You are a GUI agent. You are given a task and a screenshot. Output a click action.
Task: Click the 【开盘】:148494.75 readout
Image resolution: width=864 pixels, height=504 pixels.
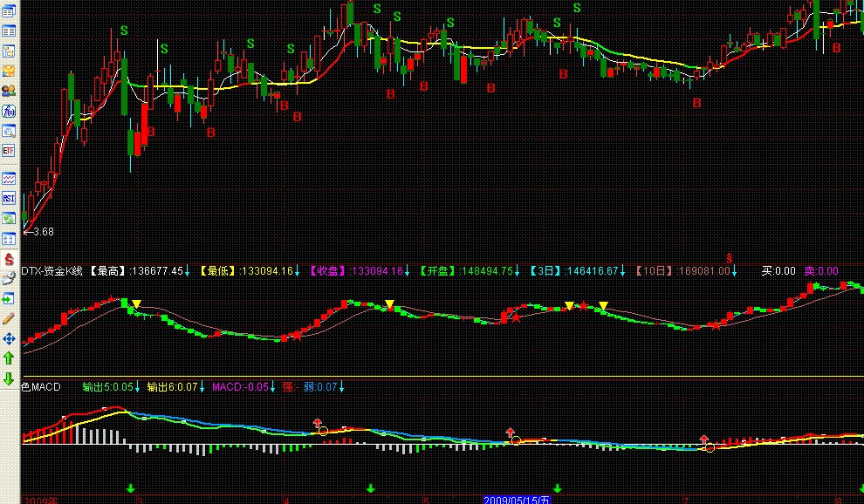tap(465, 270)
